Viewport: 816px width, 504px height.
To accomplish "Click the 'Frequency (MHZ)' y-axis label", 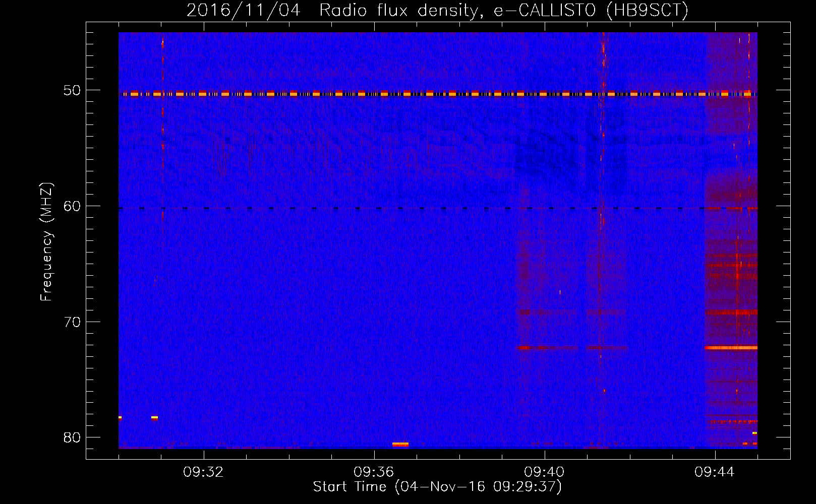I will coord(46,242).
